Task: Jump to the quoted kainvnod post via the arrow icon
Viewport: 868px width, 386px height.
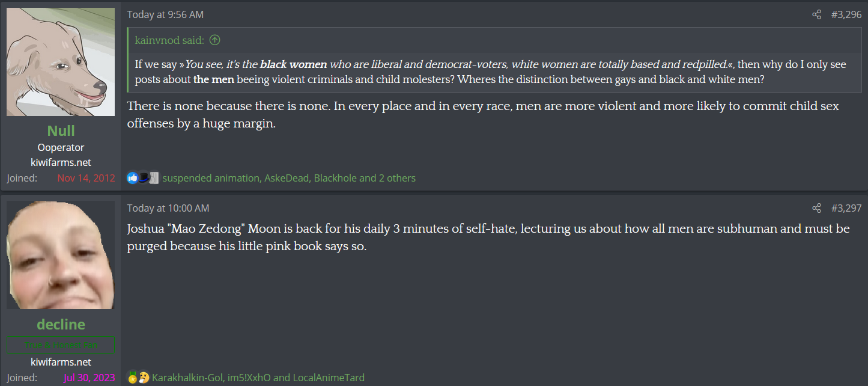Action: click(x=214, y=40)
